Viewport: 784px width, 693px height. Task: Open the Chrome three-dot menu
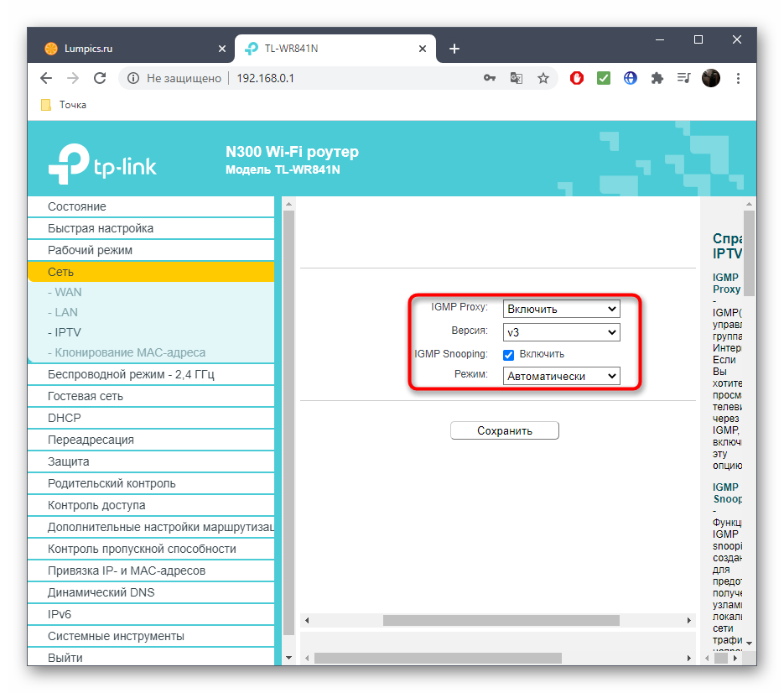point(738,78)
